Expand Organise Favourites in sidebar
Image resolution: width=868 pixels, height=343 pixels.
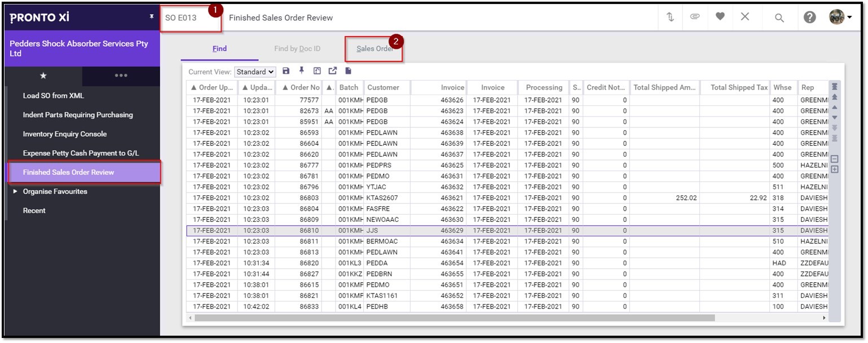tap(15, 191)
